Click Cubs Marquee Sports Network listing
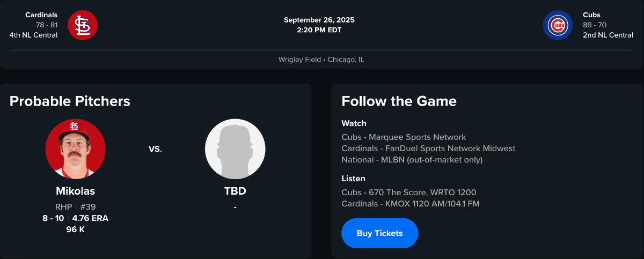644x259 pixels. tap(404, 137)
